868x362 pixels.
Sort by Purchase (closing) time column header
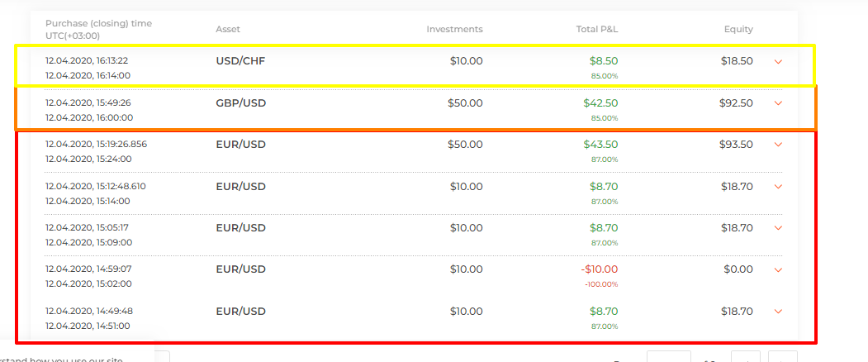[98, 30]
